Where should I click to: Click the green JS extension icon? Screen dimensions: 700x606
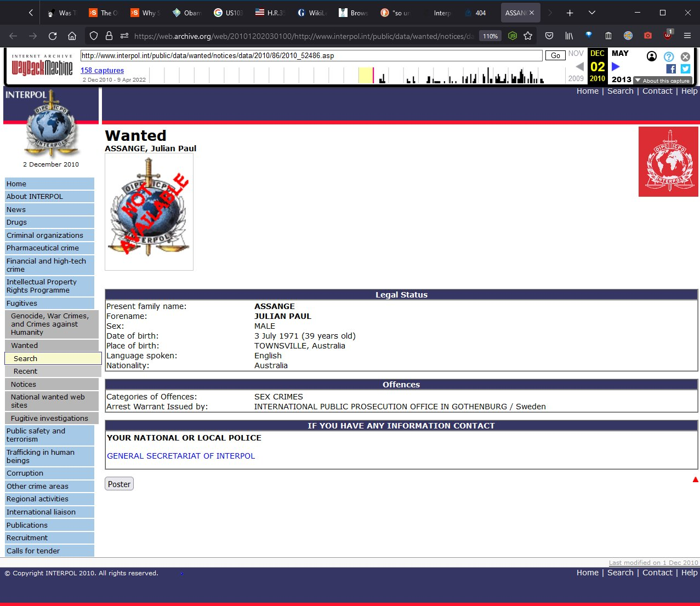[x=513, y=36]
